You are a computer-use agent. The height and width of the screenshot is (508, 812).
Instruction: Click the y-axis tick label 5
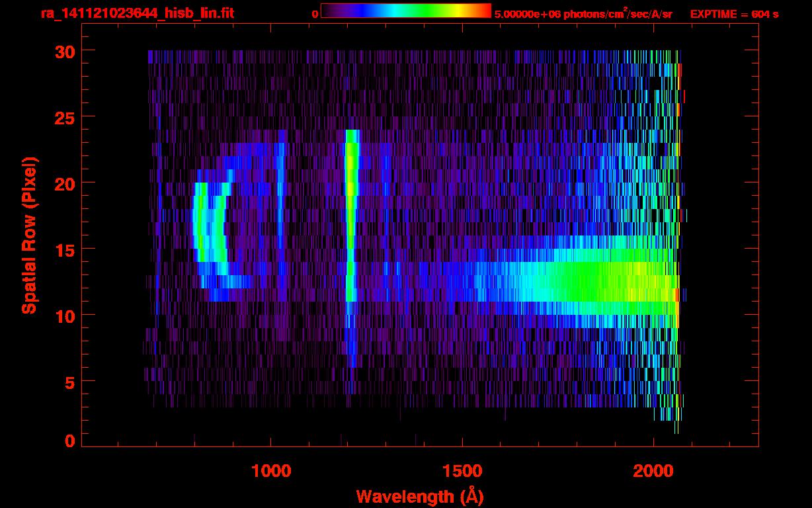(69, 382)
